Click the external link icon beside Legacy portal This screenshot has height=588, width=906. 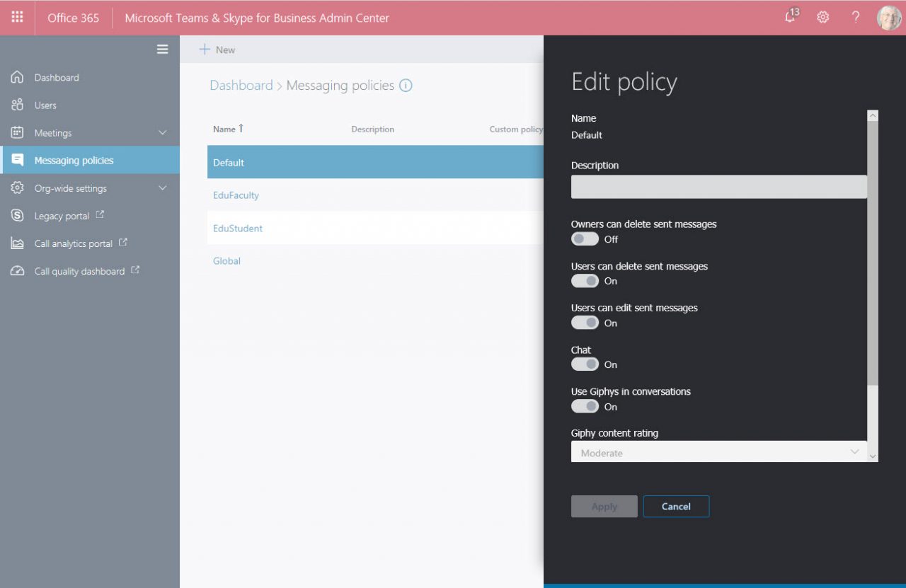coord(100,214)
